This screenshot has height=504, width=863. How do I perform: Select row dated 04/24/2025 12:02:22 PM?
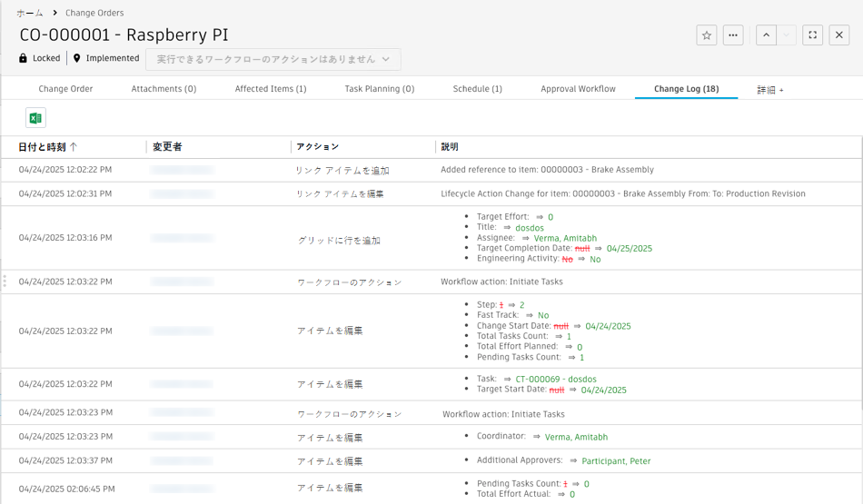point(431,170)
